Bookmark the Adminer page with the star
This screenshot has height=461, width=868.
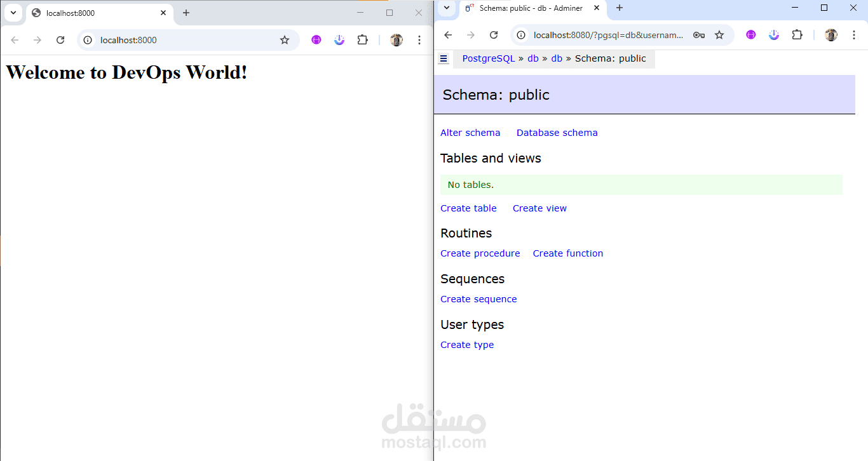point(719,35)
